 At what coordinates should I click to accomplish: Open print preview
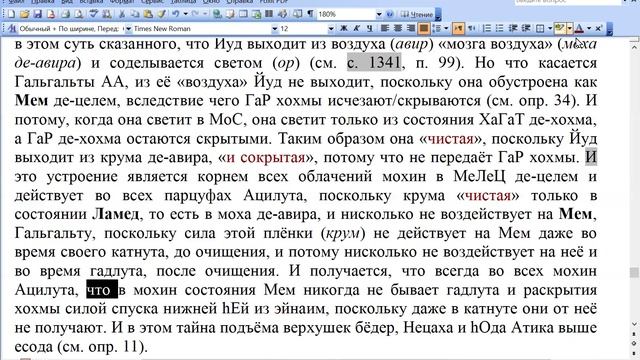click(78, 14)
